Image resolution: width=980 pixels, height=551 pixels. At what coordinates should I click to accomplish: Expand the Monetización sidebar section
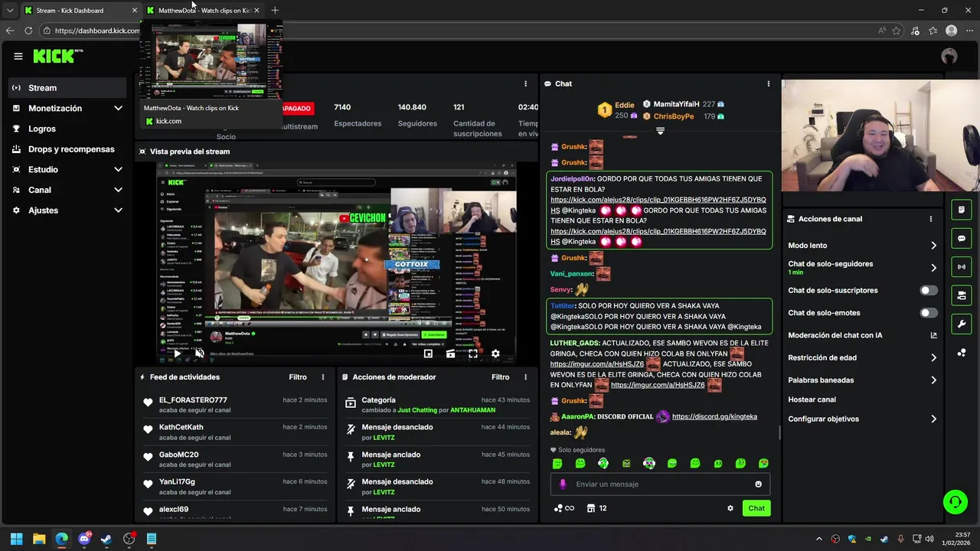[x=118, y=109]
